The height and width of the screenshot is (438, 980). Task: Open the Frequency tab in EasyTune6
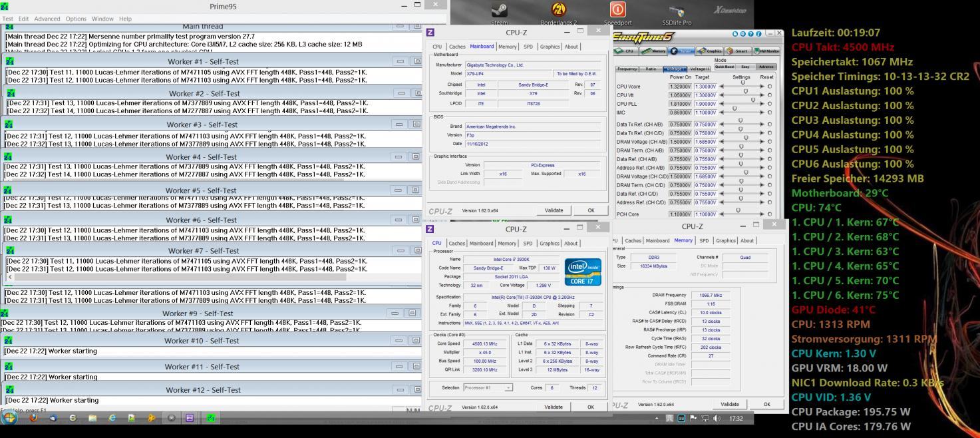pos(627,69)
